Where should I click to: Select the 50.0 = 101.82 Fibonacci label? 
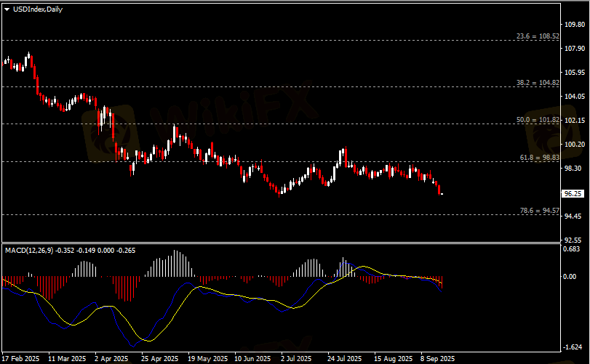pos(538,120)
